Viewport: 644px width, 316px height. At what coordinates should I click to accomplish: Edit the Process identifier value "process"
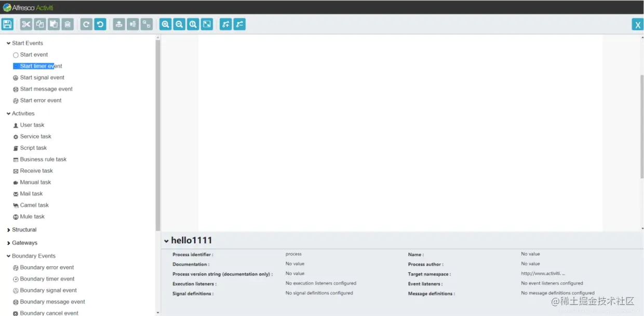293,254
